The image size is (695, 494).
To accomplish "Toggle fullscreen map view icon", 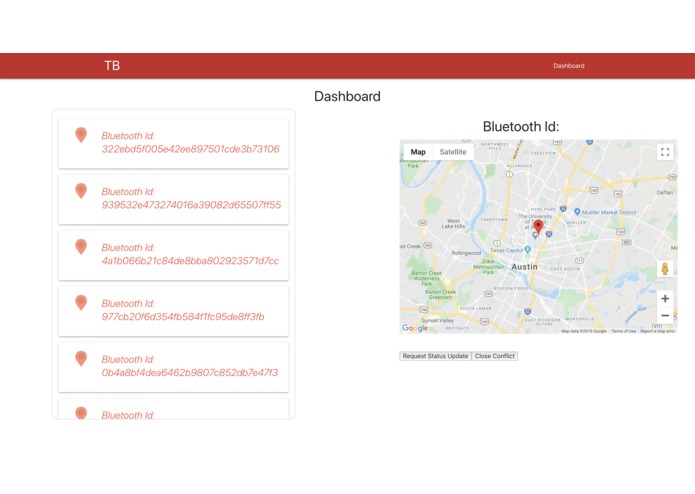I will click(x=665, y=152).
